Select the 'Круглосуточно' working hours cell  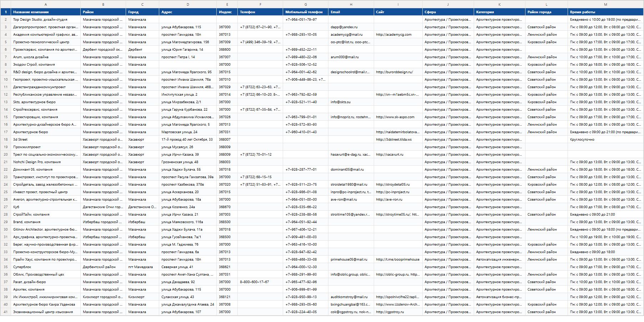(x=605, y=140)
